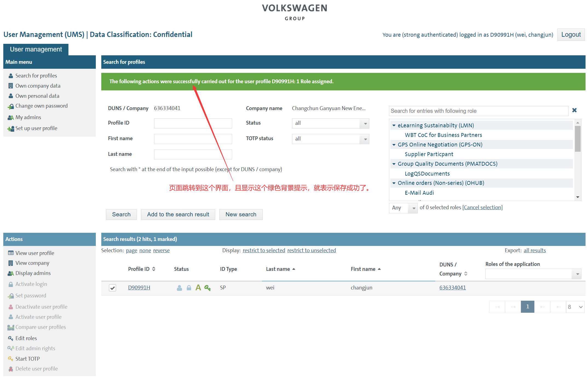Open Own personal data menu item
This screenshot has width=588, height=379.
coord(37,96)
